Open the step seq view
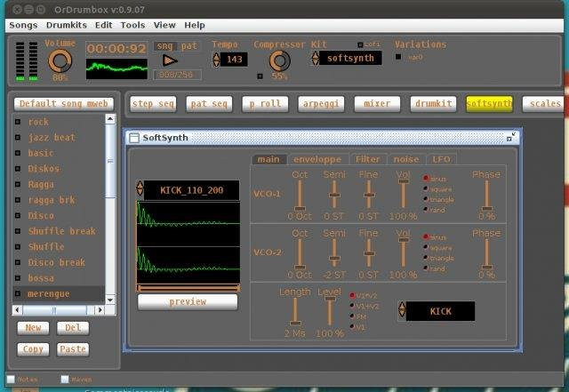The height and width of the screenshot is (392, 569). point(154,104)
